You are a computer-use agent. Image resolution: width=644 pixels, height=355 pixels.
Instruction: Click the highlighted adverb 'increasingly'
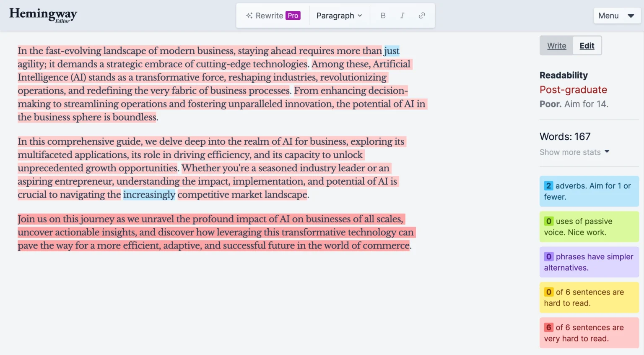tap(149, 195)
